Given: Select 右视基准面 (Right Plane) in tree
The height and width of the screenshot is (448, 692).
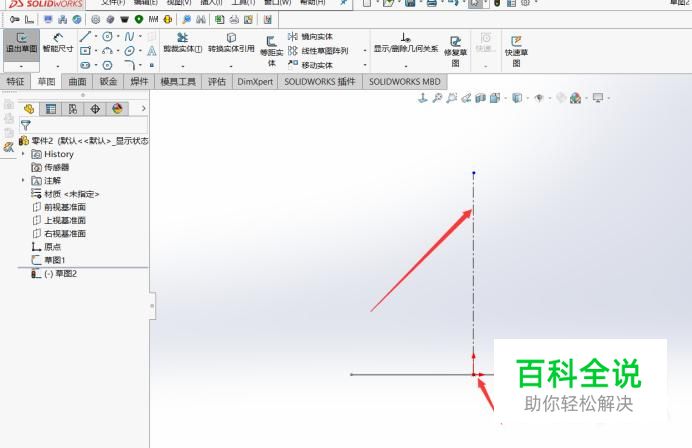Looking at the screenshot, I should (x=59, y=233).
